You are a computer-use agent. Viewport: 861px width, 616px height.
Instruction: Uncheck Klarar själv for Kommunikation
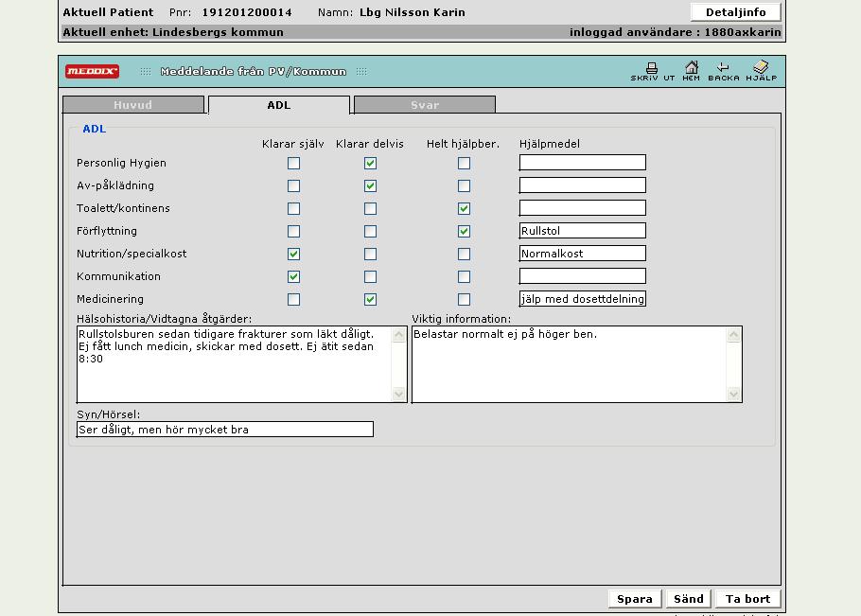pyautogui.click(x=293, y=276)
